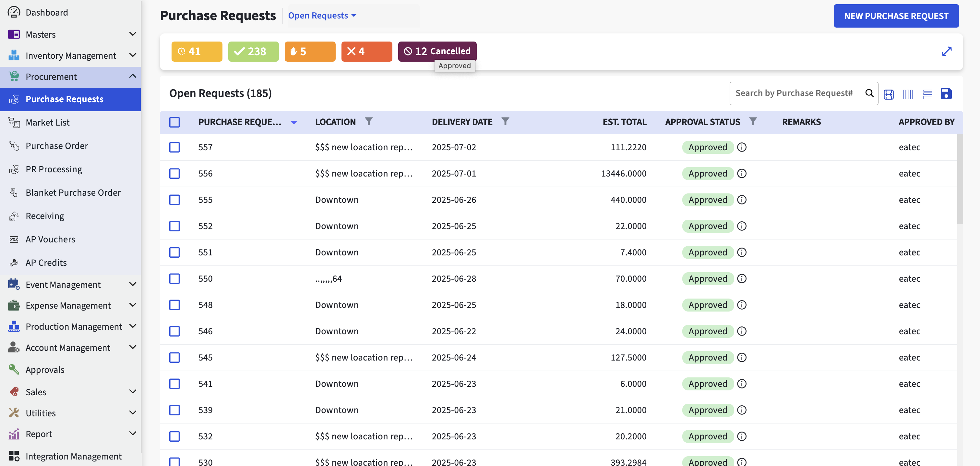The image size is (980, 466).
Task: Tick the checkbox for request 556
Action: coord(174,174)
